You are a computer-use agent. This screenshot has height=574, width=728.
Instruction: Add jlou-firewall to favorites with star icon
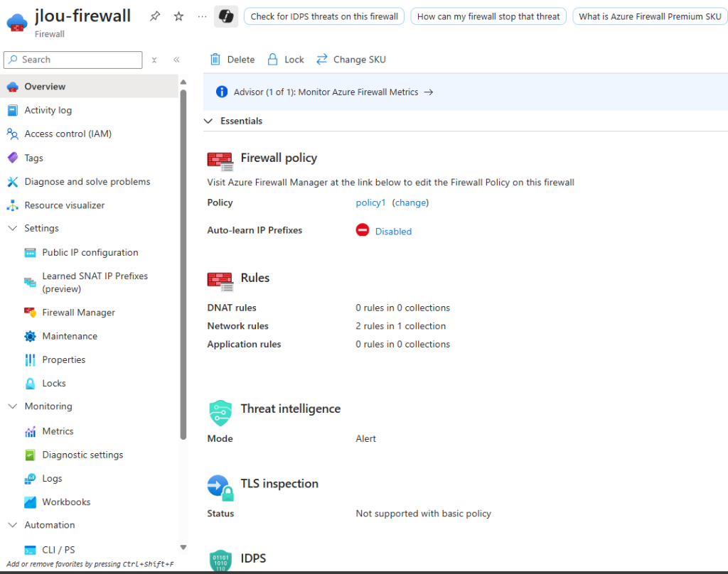(178, 16)
